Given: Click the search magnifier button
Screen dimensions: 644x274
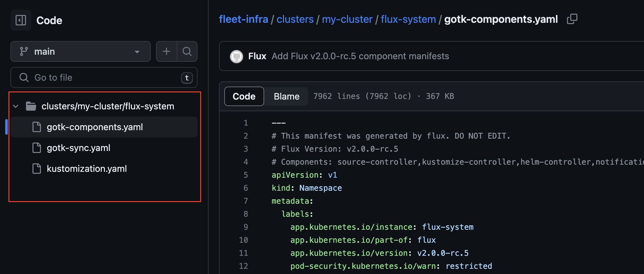Looking at the screenshot, I should pos(187,51).
